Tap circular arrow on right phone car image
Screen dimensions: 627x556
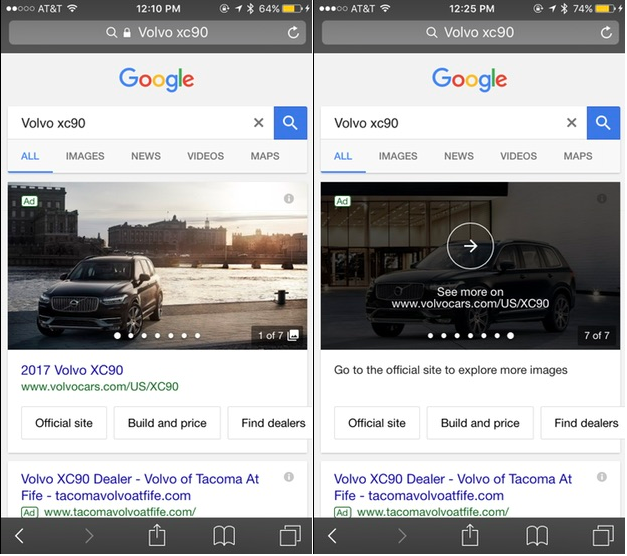[x=470, y=246]
